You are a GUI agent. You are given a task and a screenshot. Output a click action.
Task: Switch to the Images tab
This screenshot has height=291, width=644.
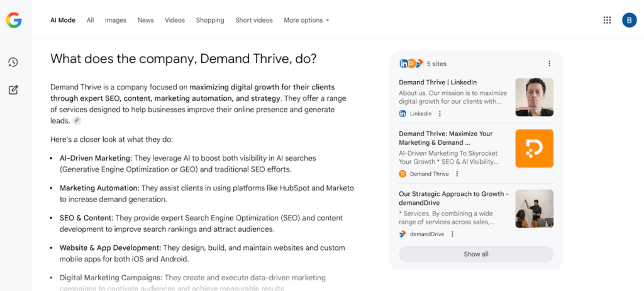pyautogui.click(x=116, y=20)
